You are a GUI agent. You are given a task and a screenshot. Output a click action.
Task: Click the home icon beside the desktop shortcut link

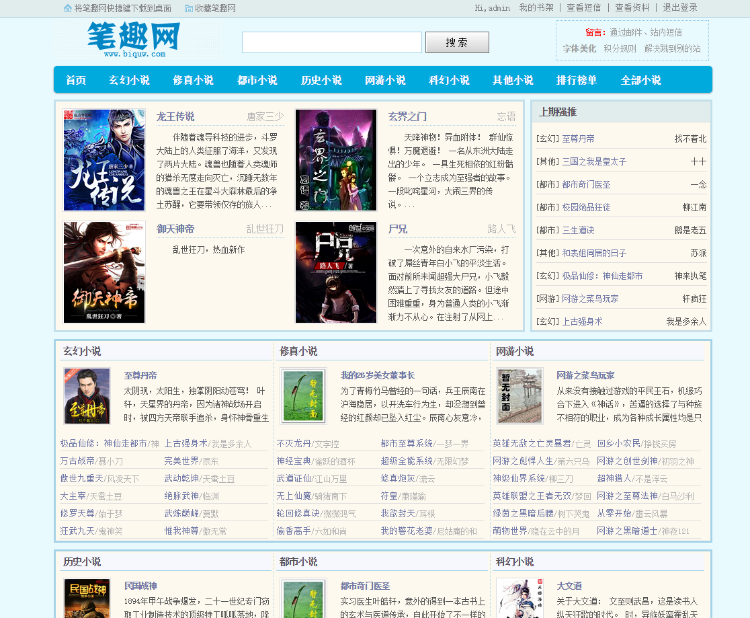click(67, 8)
